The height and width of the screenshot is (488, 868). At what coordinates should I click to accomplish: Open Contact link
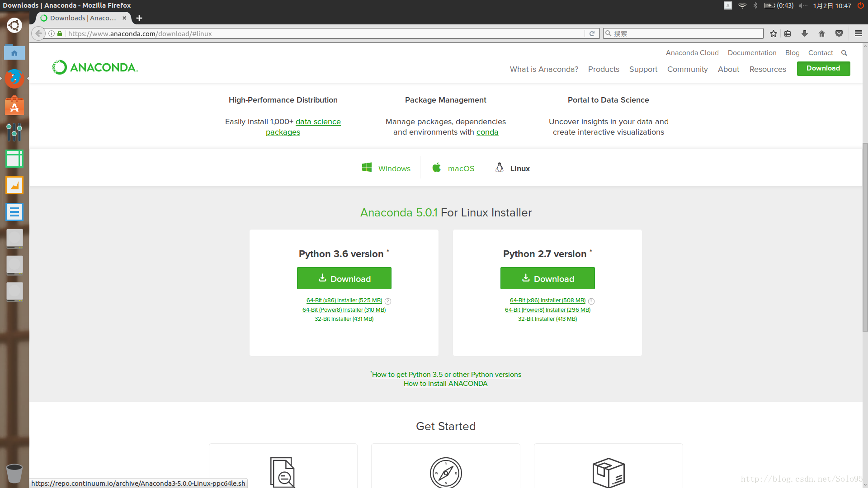tap(821, 53)
